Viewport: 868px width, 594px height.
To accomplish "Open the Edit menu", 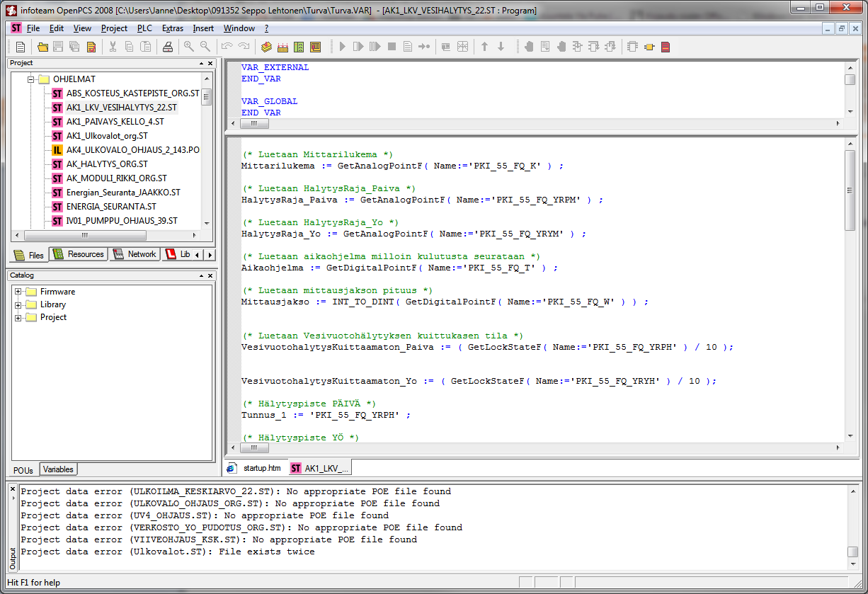I will [57, 28].
